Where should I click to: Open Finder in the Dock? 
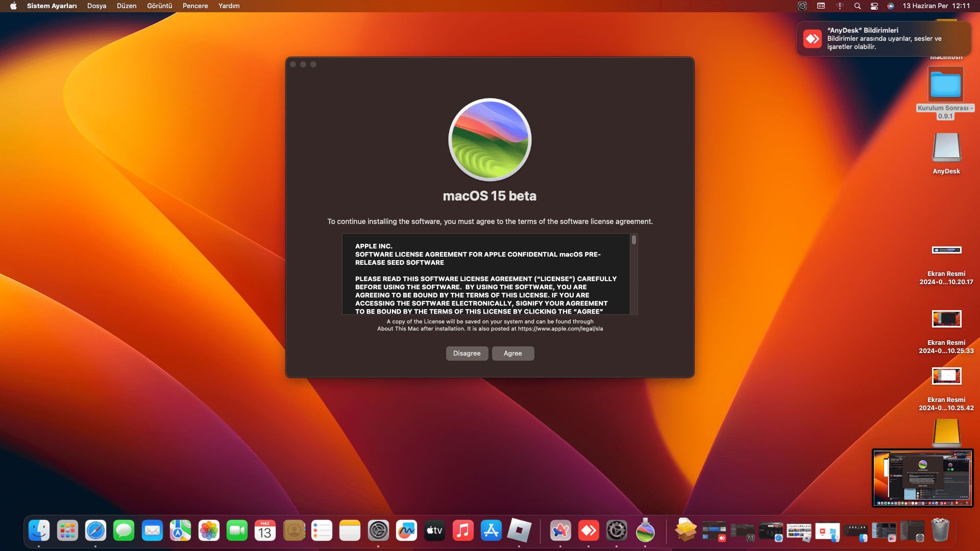(39, 531)
